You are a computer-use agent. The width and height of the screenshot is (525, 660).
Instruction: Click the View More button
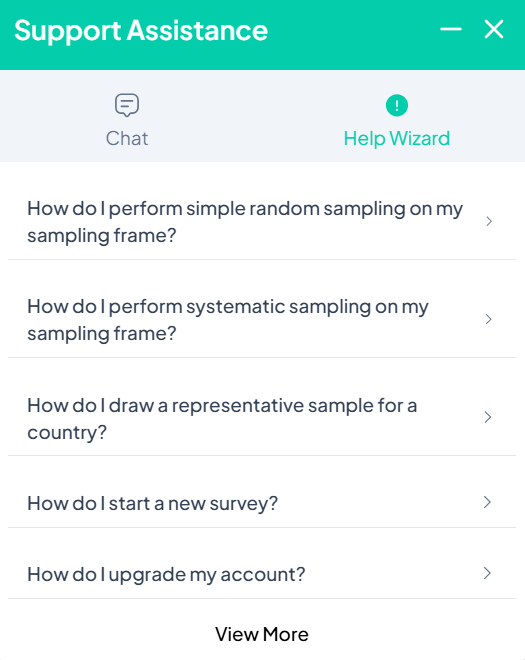coord(262,634)
